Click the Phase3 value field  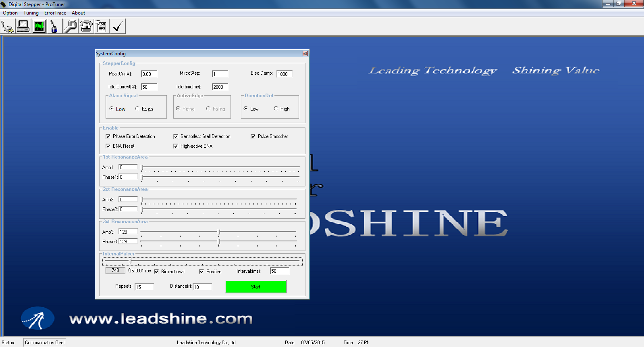[x=128, y=241]
